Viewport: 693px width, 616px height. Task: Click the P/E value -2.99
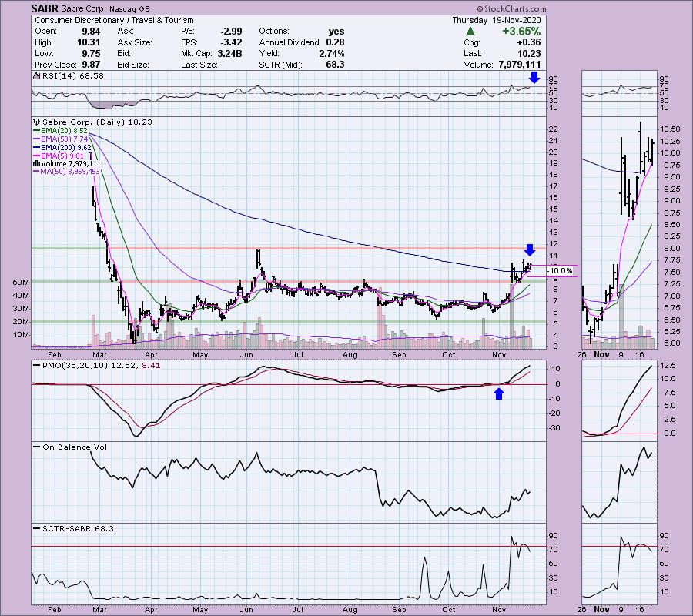coord(232,32)
